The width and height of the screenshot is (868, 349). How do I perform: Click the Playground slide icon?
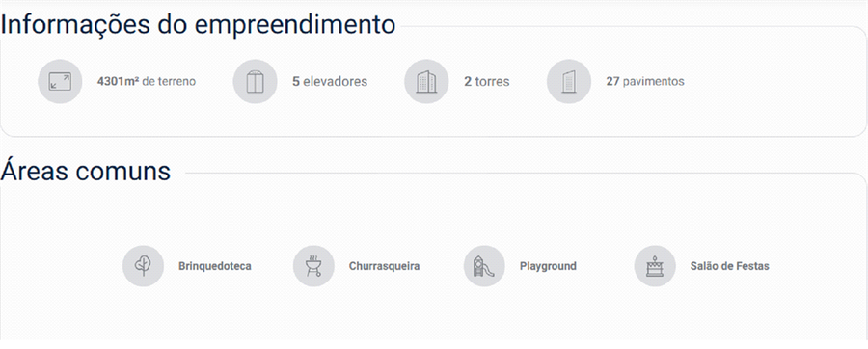coord(484,266)
